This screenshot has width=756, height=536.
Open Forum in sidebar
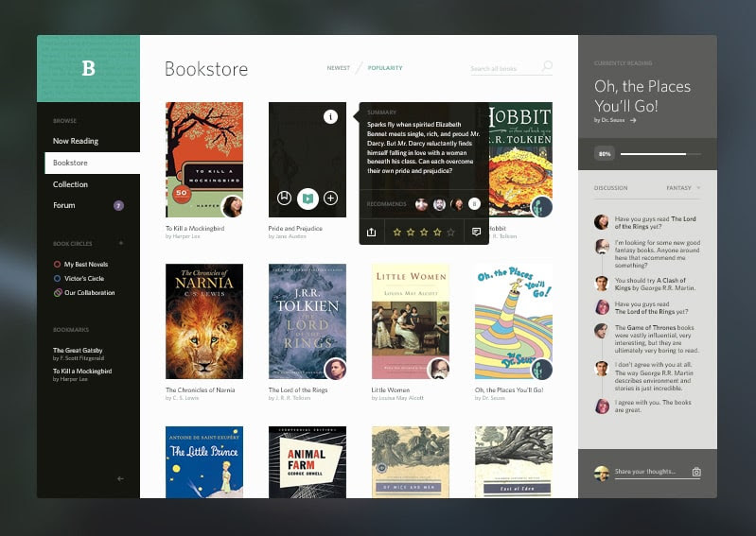tap(64, 205)
